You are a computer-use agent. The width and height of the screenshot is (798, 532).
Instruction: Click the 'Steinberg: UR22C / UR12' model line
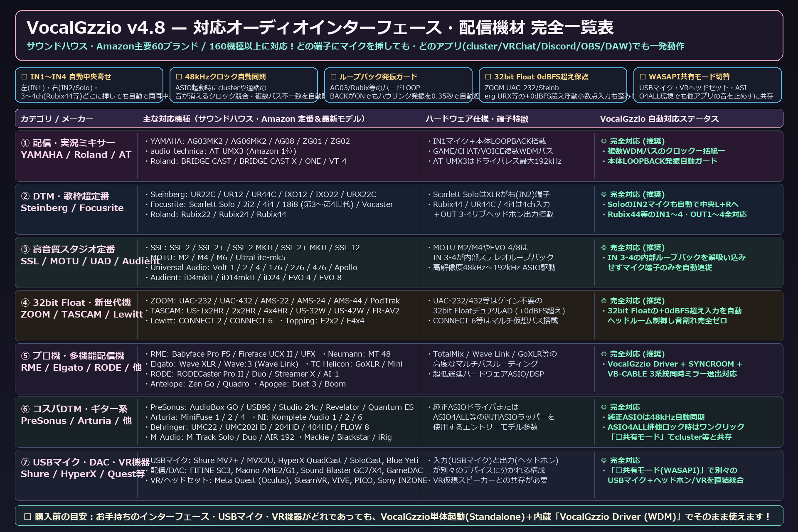tap(261, 195)
